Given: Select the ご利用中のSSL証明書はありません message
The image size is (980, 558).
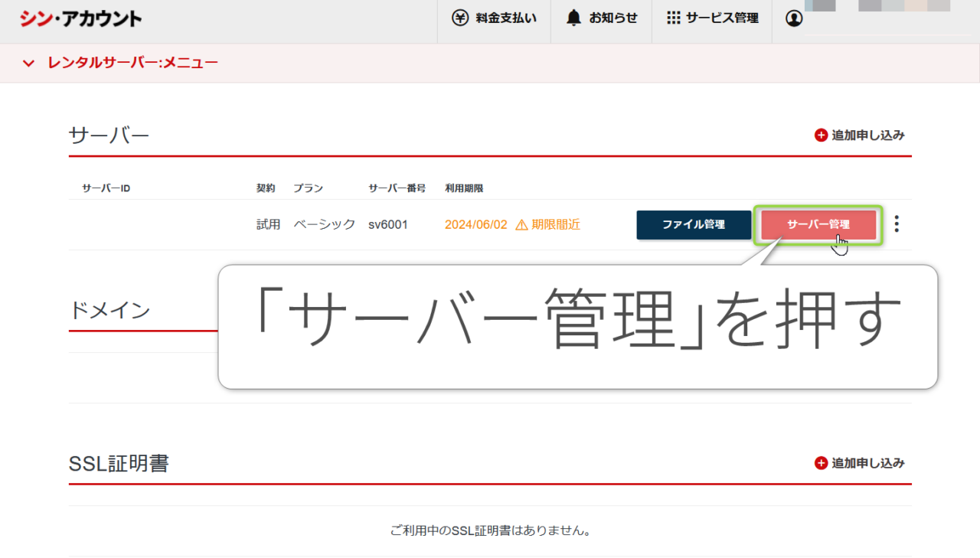Looking at the screenshot, I should tap(490, 530).
